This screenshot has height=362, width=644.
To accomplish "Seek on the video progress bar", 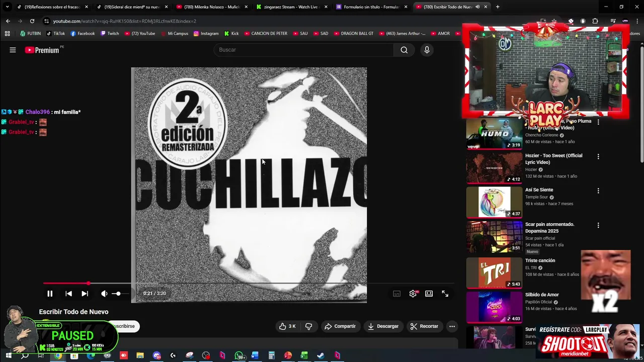I will click(x=249, y=284).
